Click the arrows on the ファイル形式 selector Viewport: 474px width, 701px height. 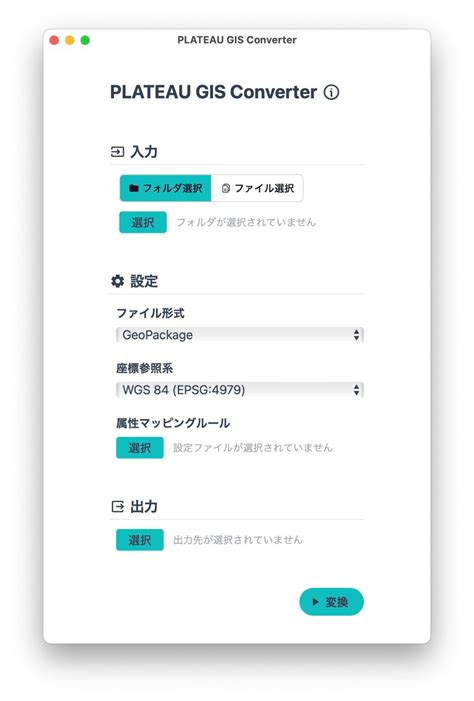[x=356, y=335]
